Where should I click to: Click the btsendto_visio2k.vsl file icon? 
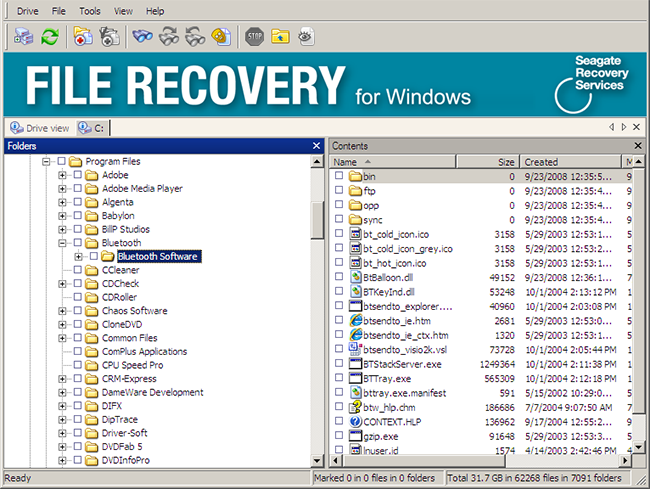click(x=355, y=349)
